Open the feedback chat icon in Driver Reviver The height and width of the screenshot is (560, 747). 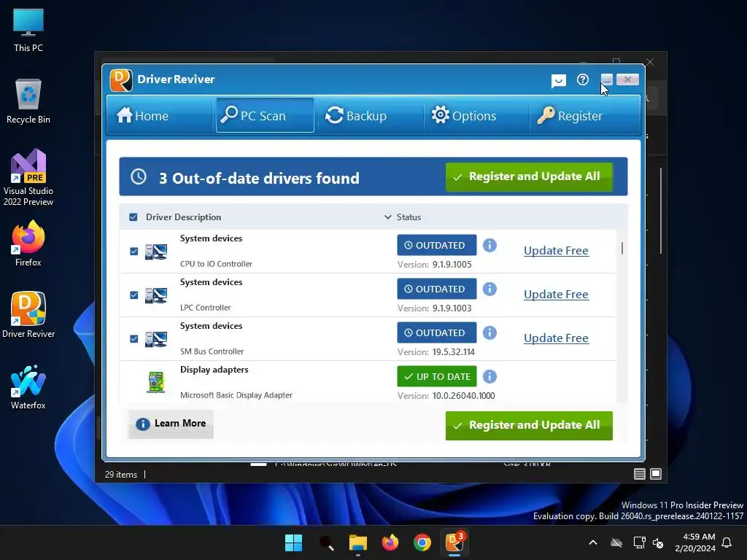[558, 80]
